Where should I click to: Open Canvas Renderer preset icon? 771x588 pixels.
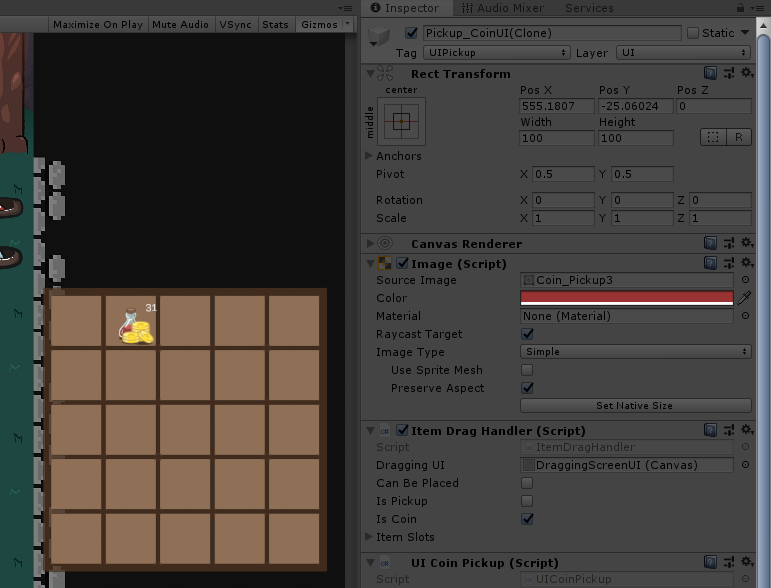(x=729, y=243)
